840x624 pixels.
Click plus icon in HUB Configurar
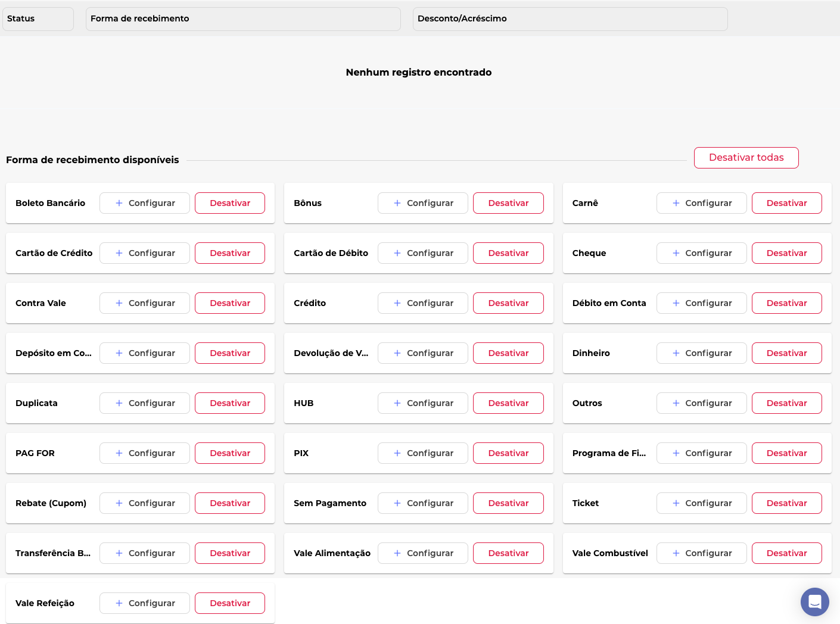(397, 403)
